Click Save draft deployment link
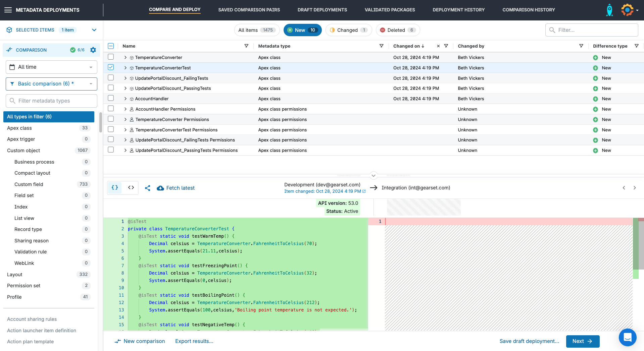 [x=529, y=341]
